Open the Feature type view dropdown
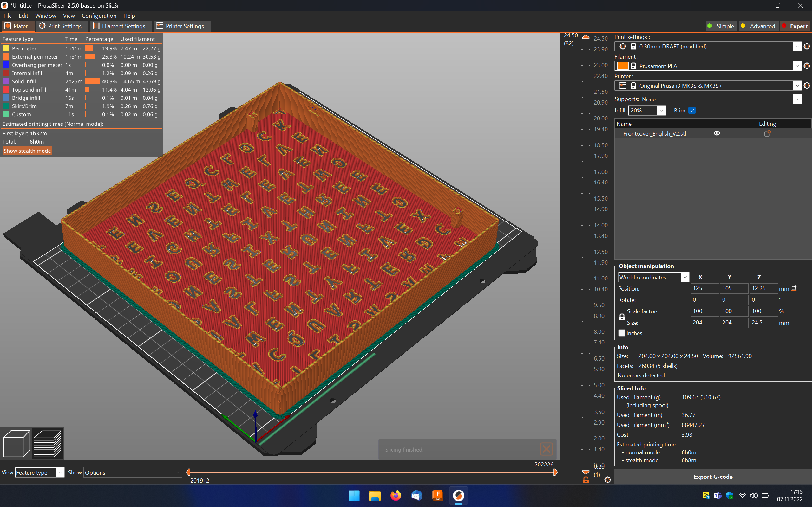This screenshot has width=812, height=507. pos(60,472)
